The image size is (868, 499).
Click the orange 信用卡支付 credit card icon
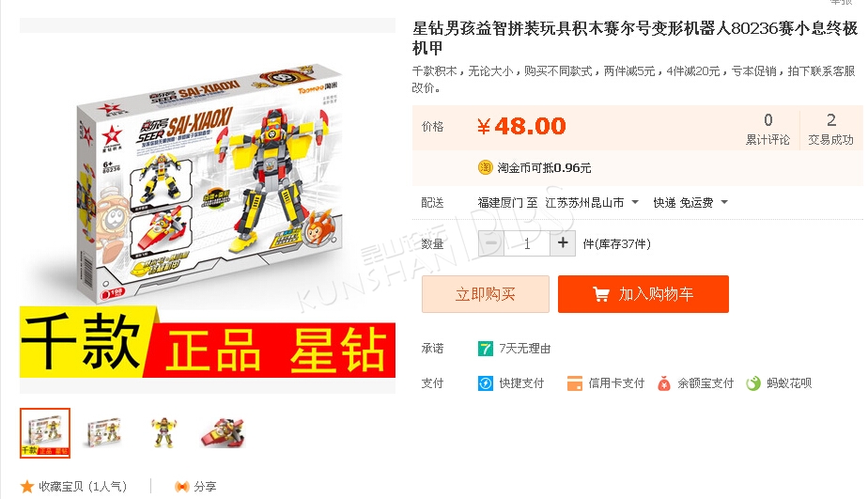(x=575, y=383)
